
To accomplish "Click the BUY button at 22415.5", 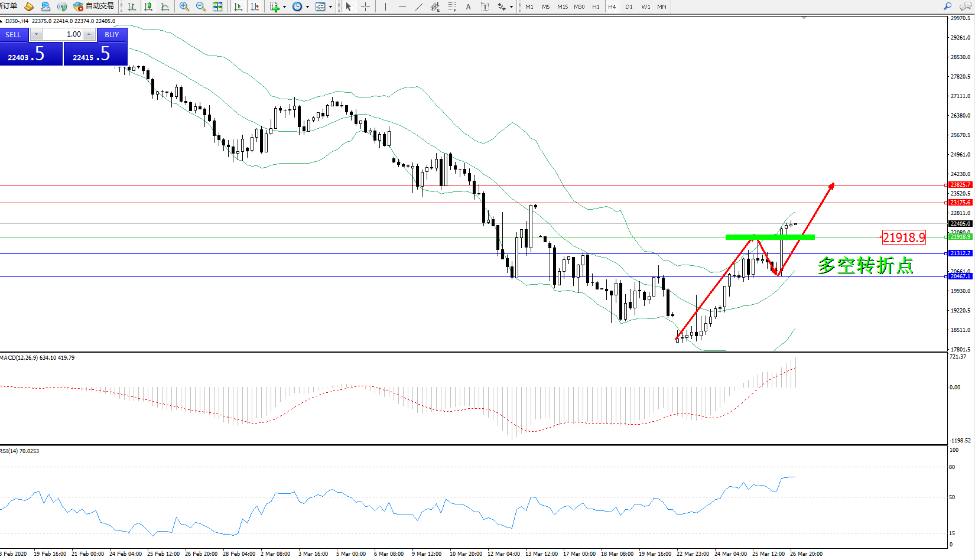I will click(96, 54).
